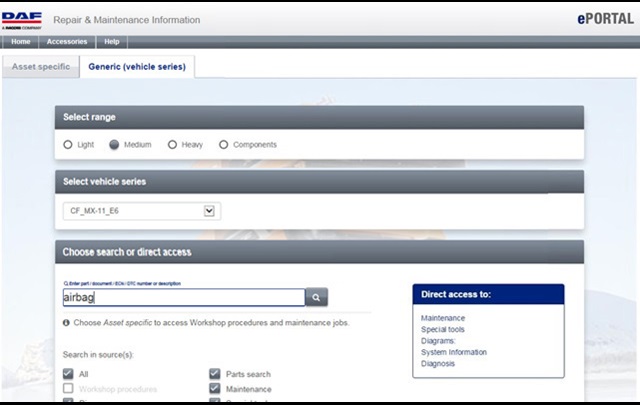The image size is (640, 405).
Task: Click the info icon beside Asset specific hint
Action: (x=66, y=323)
